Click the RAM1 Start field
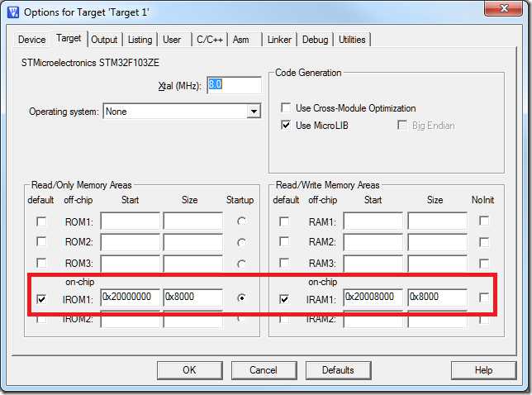This screenshot has height=395, width=532. tap(373, 221)
